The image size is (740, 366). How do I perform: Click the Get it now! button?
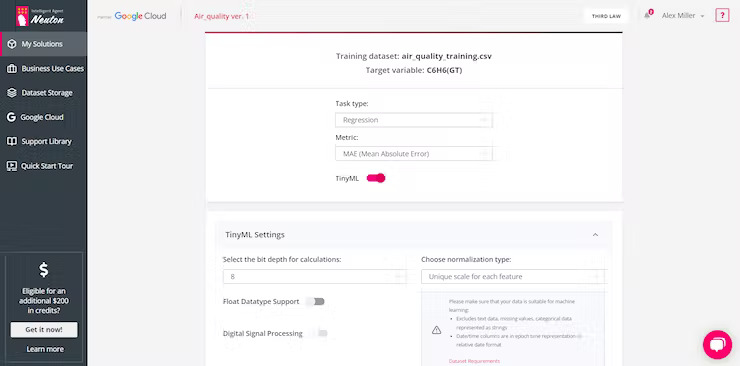[44, 330]
